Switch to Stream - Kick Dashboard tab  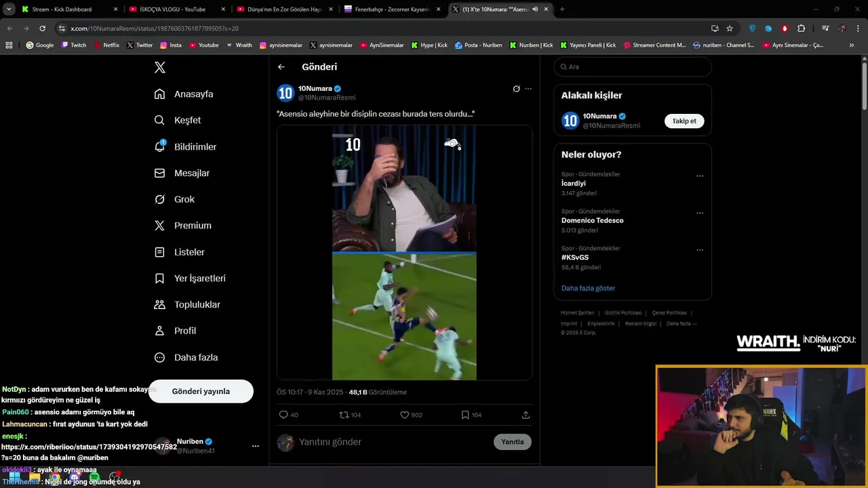[69, 9]
